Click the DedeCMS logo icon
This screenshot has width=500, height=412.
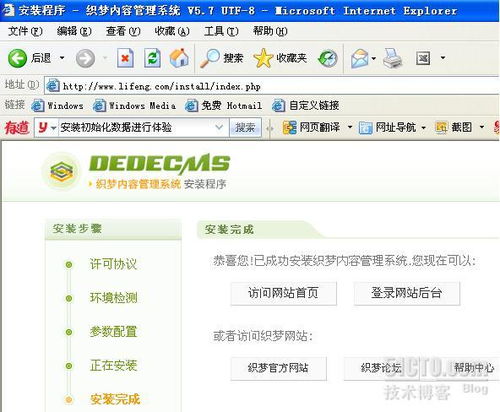[x=61, y=171]
